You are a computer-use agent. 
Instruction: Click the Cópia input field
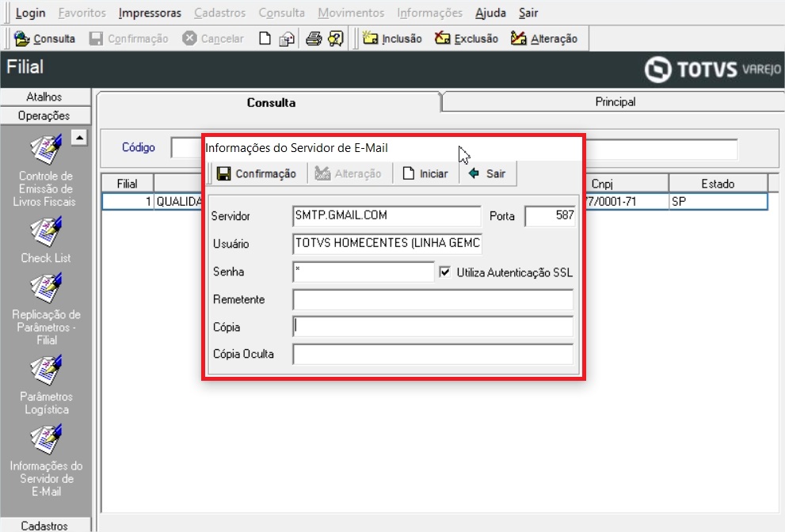tap(433, 326)
